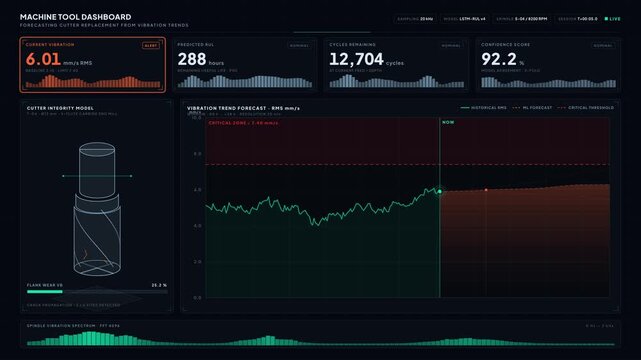Screen dimensions: 641x360
Task: Click the Flank Wear VB label
Action: [45, 285]
